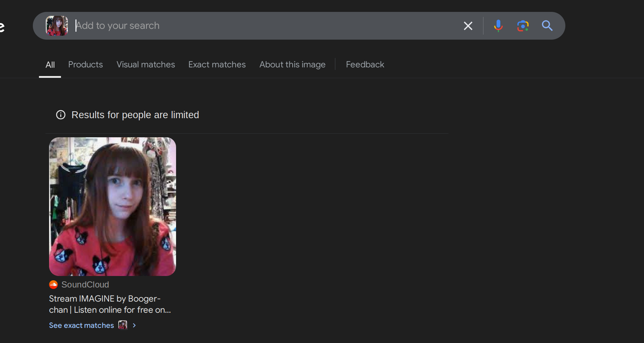644x343 pixels.
Task: Switch to the Products tab
Action: click(x=86, y=64)
